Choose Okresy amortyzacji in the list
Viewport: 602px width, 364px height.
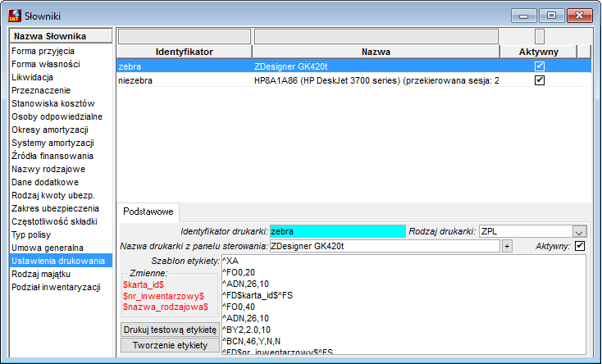point(50,130)
